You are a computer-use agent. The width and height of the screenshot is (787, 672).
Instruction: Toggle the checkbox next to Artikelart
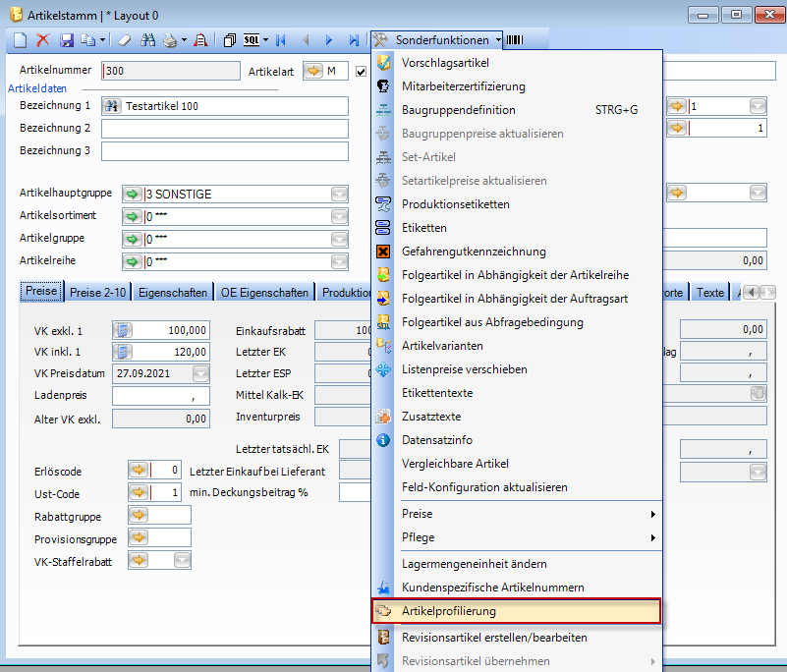(361, 71)
